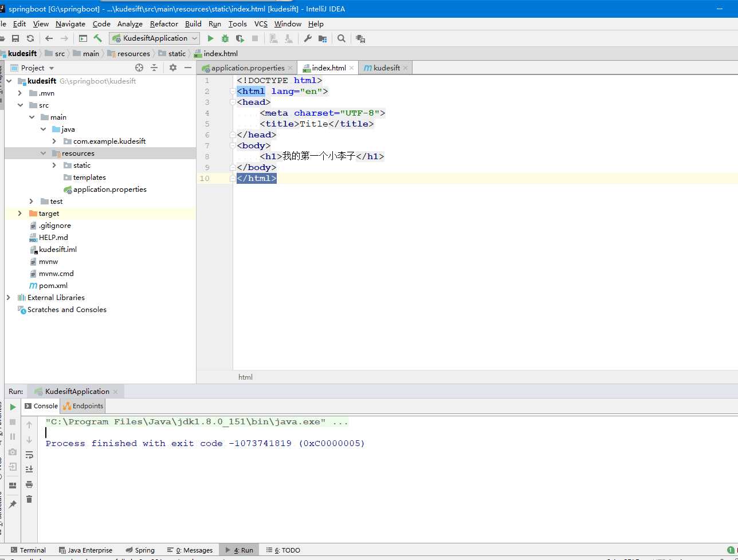
Task: Open the Refactor menu
Action: tap(164, 23)
